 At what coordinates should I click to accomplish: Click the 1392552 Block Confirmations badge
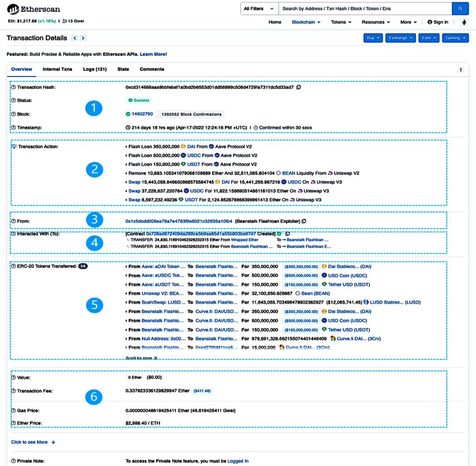pos(191,114)
